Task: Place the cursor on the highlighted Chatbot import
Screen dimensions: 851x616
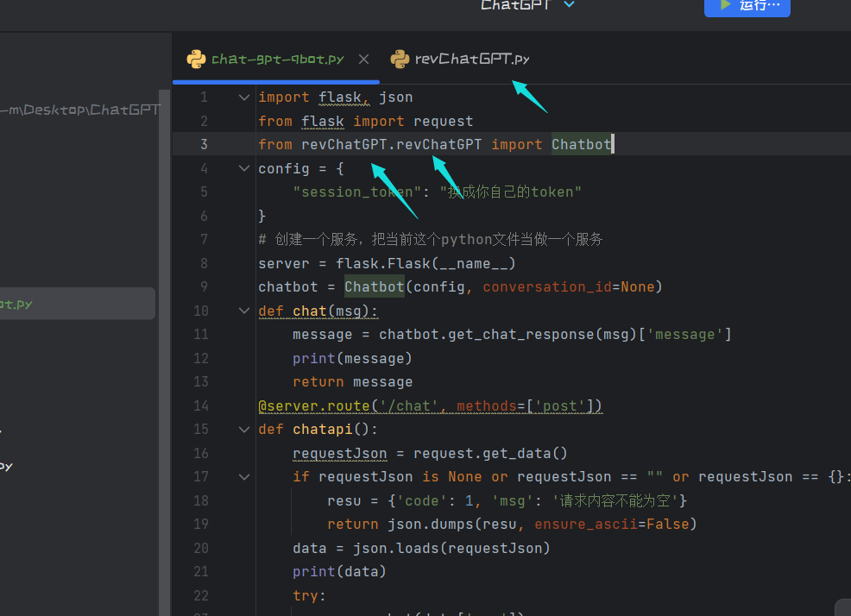Action: click(x=581, y=144)
